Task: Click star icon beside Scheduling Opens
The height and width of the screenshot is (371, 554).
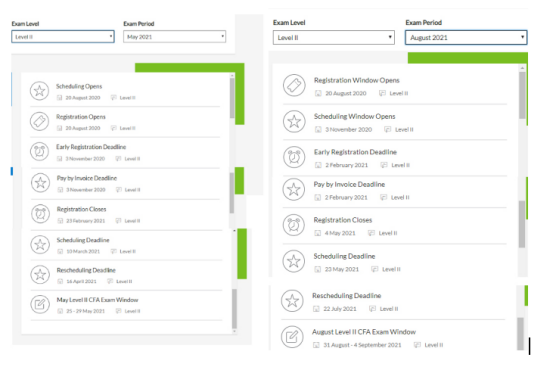Action: [40, 91]
